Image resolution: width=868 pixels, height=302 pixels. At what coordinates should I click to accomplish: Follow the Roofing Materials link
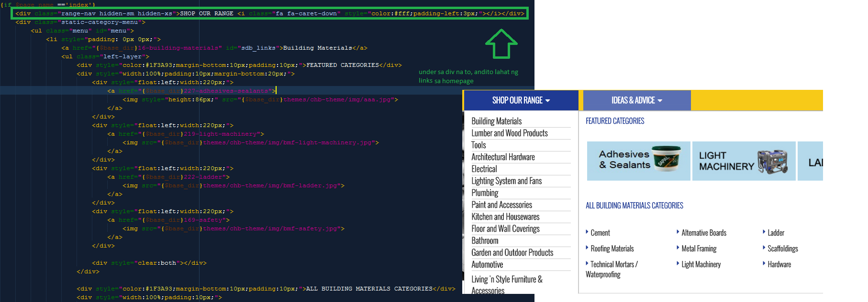(x=612, y=249)
